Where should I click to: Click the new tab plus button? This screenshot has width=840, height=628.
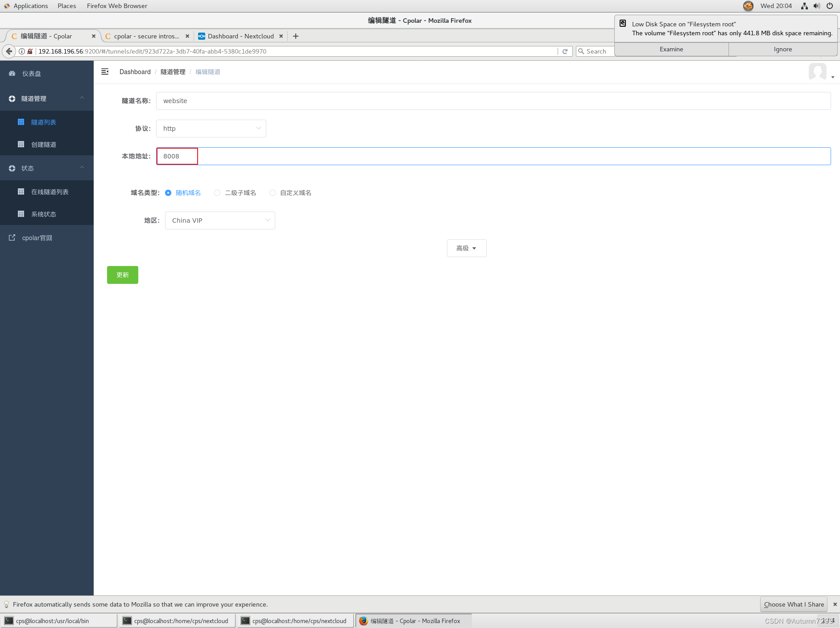295,36
